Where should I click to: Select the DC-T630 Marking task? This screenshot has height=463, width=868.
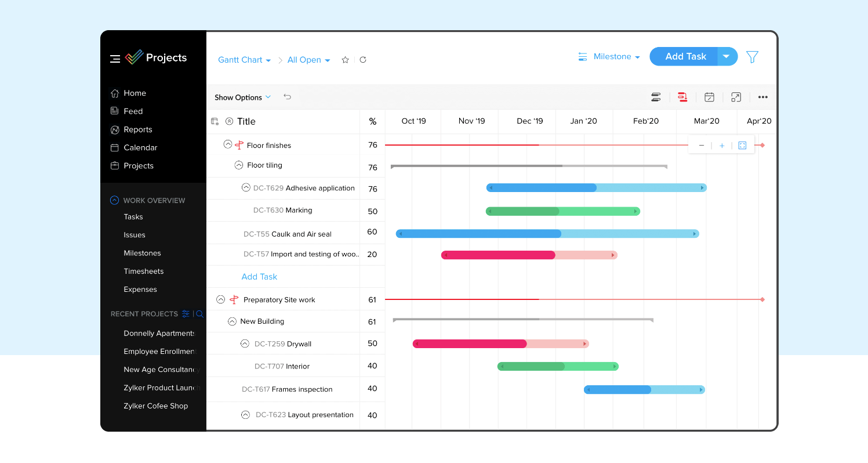click(x=283, y=210)
